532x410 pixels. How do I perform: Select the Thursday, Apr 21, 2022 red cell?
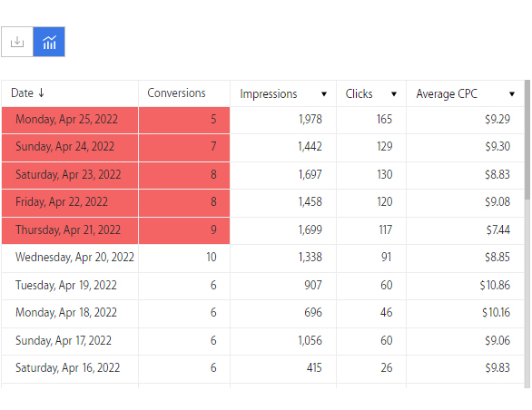tap(70, 230)
